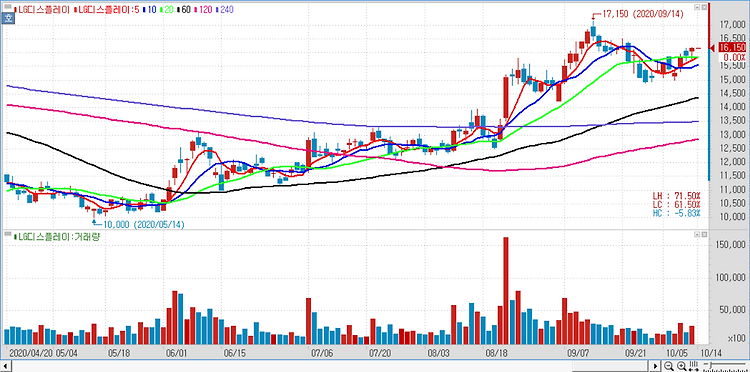Screen dimensions: 750x372
Task: Click the scroll left arrow at bottom
Action: [x=6, y=366]
